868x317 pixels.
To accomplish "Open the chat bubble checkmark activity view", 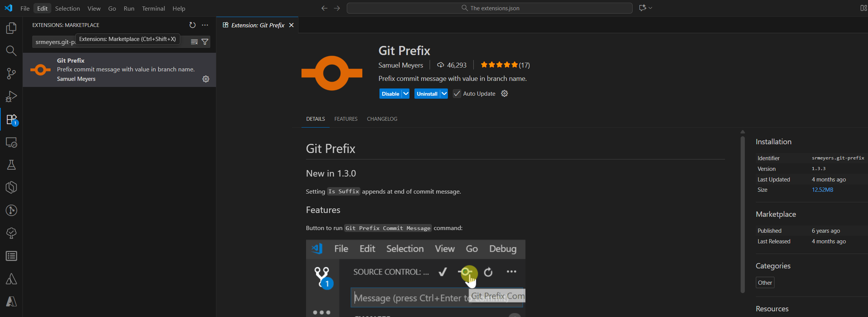I will tap(11, 233).
